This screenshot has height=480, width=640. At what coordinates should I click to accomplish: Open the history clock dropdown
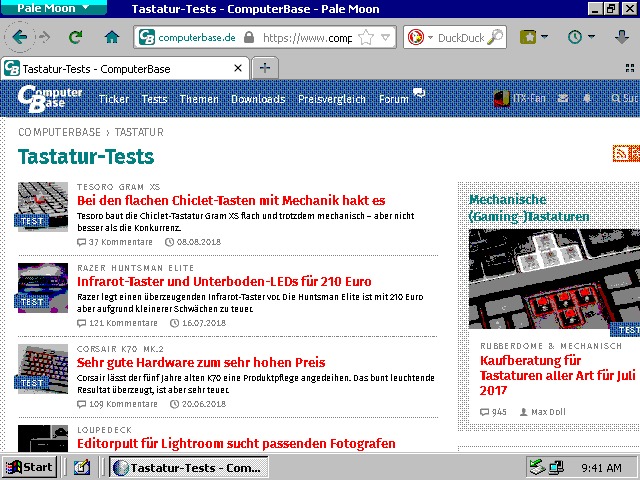pyautogui.click(x=580, y=38)
